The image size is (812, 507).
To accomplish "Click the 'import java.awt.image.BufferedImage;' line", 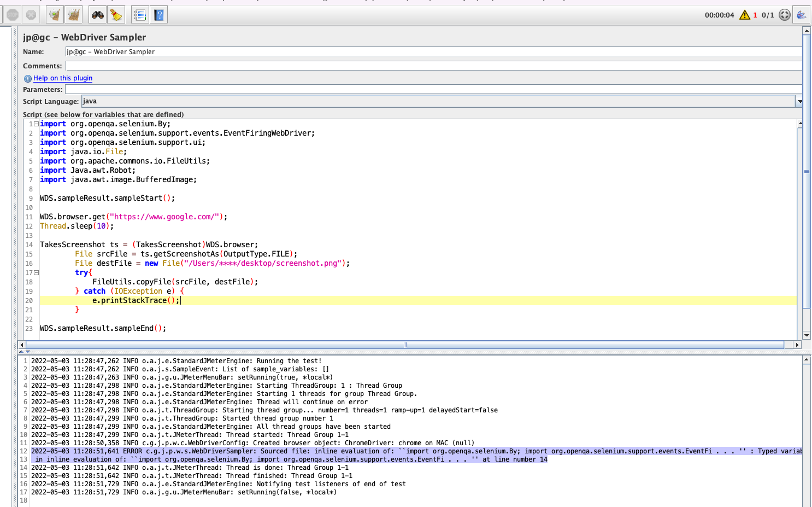I will click(x=118, y=179).
